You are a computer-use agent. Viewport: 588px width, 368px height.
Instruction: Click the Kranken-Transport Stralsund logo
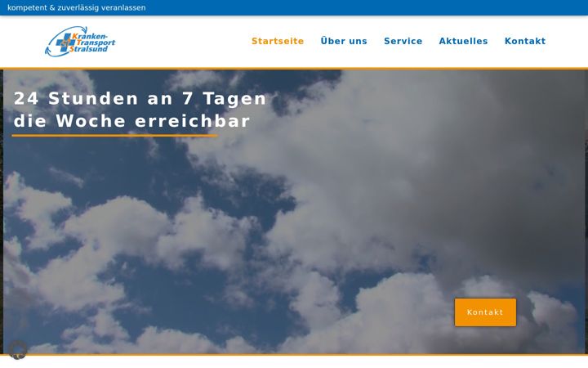[80, 42]
